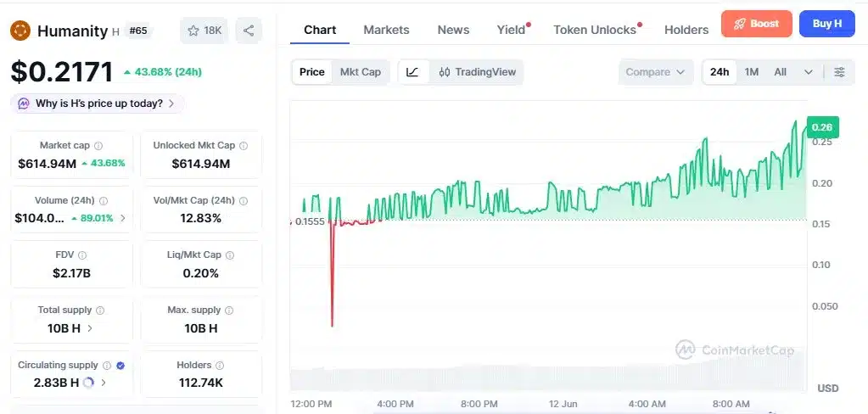The height and width of the screenshot is (414, 868).
Task: Click the Boost button
Action: 757,24
